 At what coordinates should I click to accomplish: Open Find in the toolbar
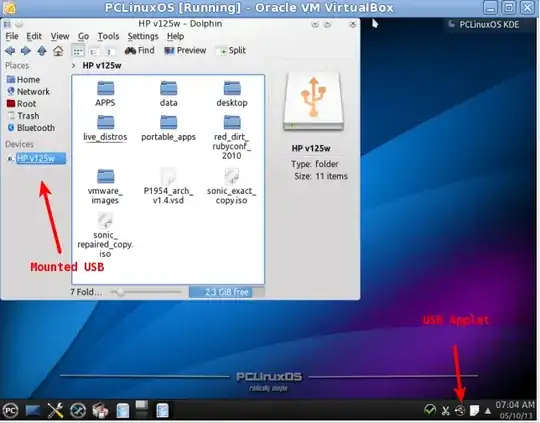(x=139, y=51)
